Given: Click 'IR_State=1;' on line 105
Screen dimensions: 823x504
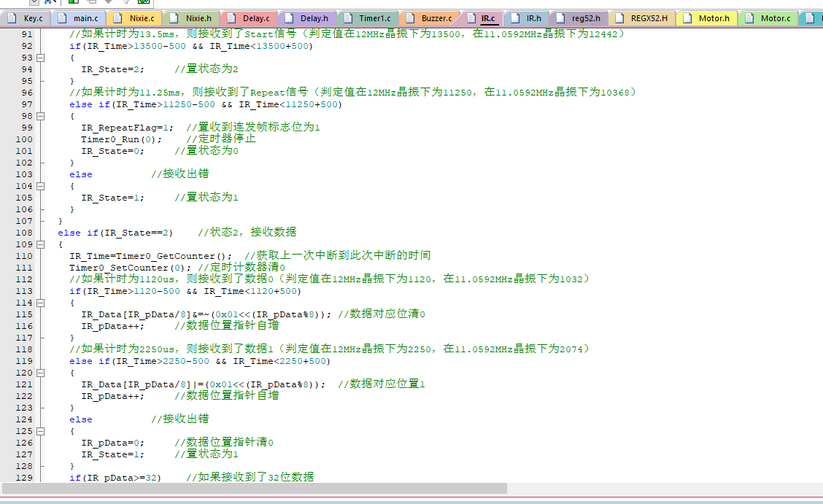Looking at the screenshot, I should click(x=112, y=198).
